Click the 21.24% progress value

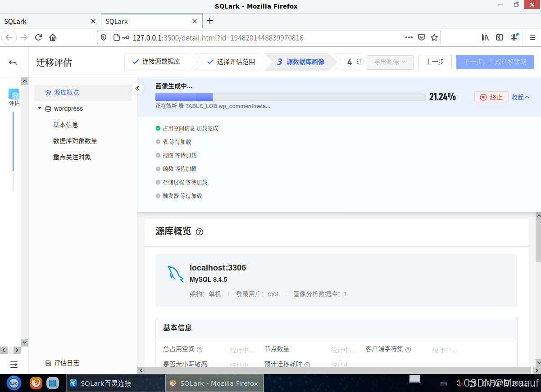tap(443, 97)
